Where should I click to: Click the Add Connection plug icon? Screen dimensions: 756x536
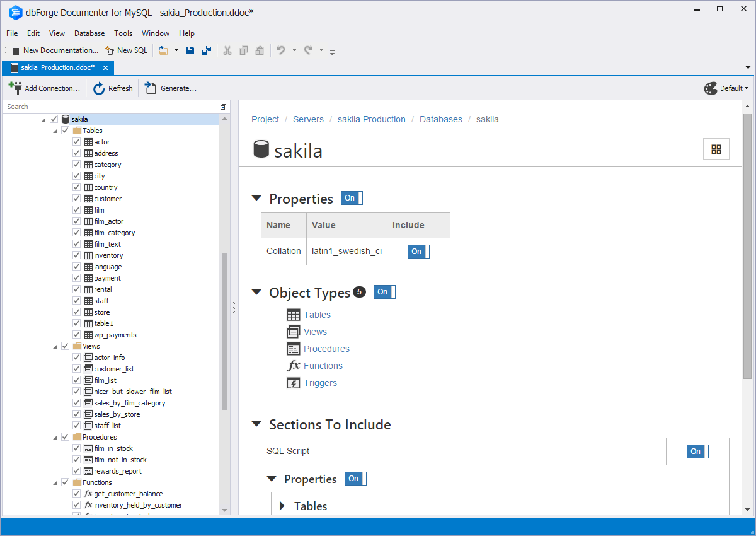point(15,88)
